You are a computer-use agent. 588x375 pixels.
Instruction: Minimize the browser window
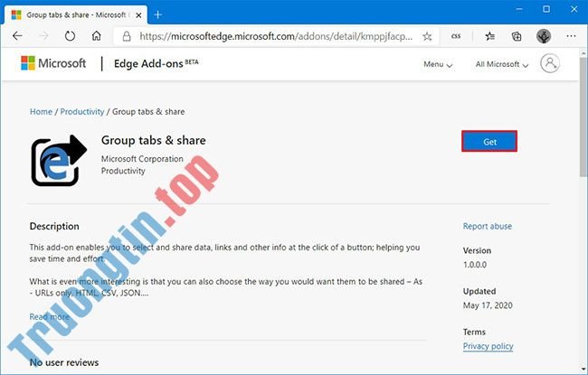(519, 9)
